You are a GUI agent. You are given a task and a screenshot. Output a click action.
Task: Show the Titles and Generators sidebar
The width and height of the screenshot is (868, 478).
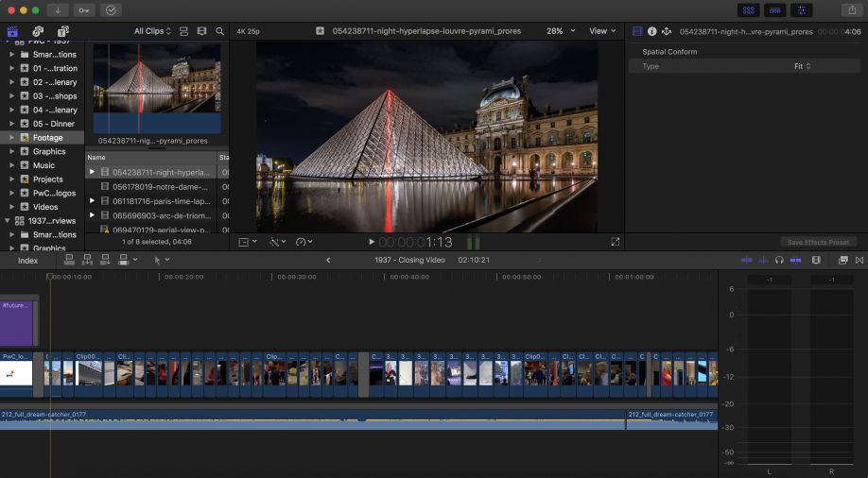63,31
